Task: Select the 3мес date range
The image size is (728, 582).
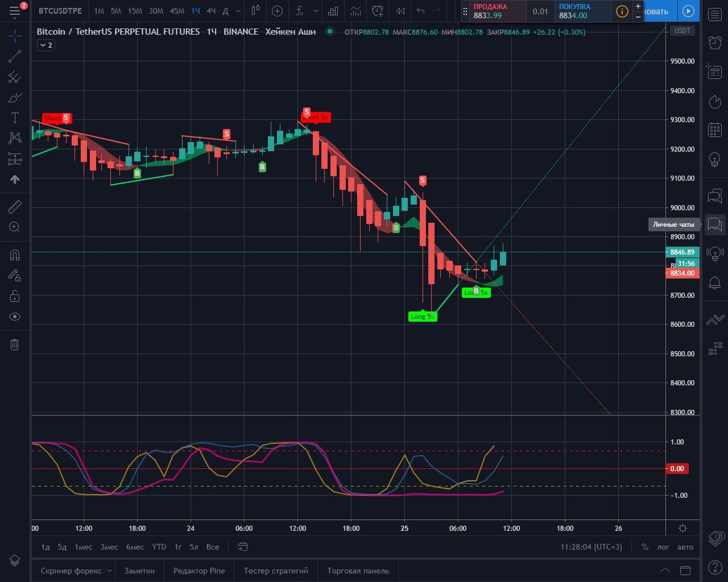Action: click(x=109, y=547)
